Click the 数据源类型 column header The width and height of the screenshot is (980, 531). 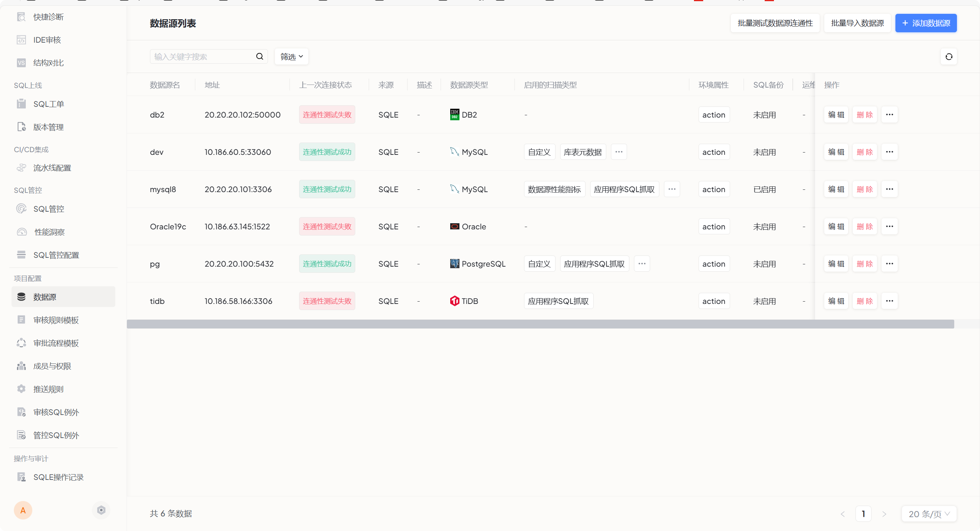tap(469, 85)
